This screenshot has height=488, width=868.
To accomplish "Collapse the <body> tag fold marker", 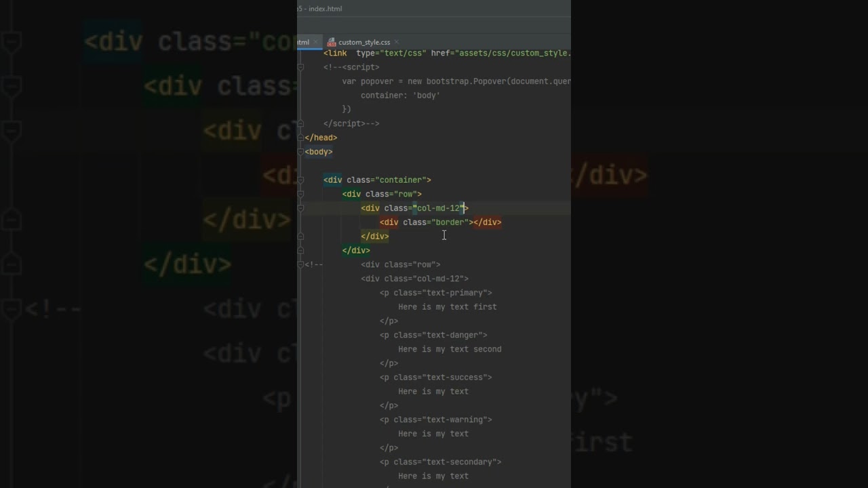I will [x=300, y=152].
